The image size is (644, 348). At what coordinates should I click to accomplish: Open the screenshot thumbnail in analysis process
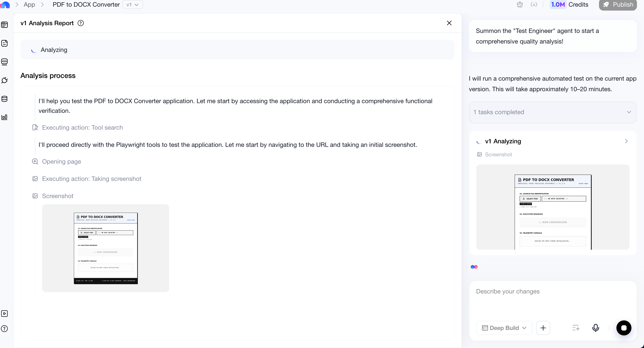(x=105, y=248)
